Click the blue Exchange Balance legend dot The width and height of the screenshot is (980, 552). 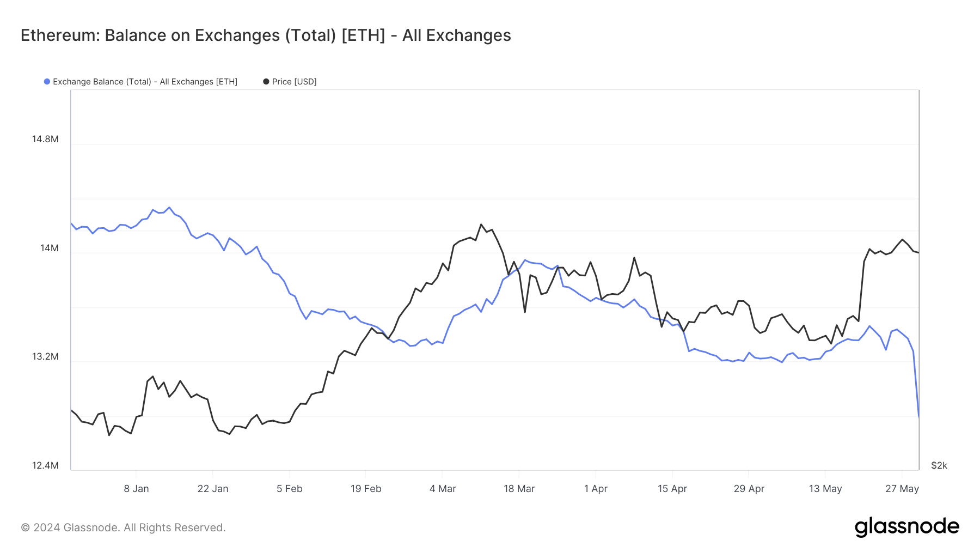pos(47,82)
